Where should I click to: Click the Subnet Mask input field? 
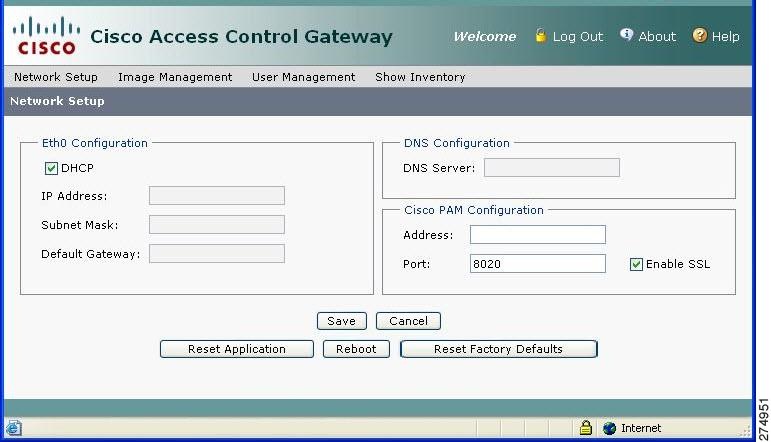click(x=217, y=225)
